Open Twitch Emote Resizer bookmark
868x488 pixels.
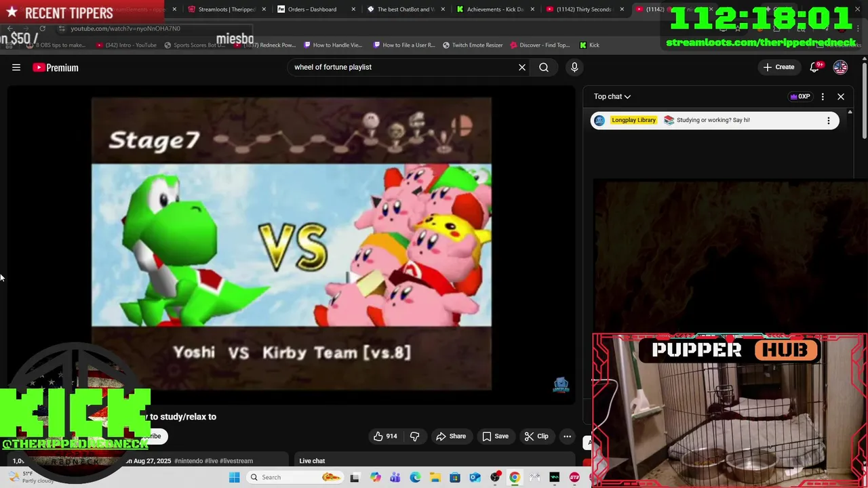(x=473, y=45)
